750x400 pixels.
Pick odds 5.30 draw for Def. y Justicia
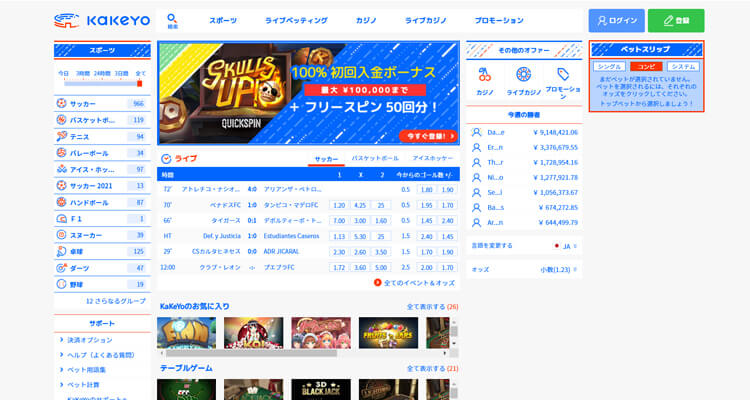pyautogui.click(x=360, y=236)
